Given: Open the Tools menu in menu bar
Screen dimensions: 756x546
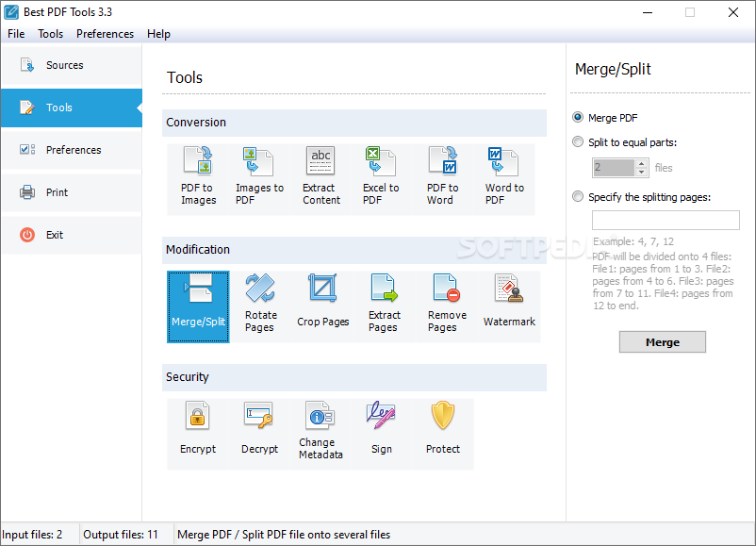Looking at the screenshot, I should tap(51, 34).
